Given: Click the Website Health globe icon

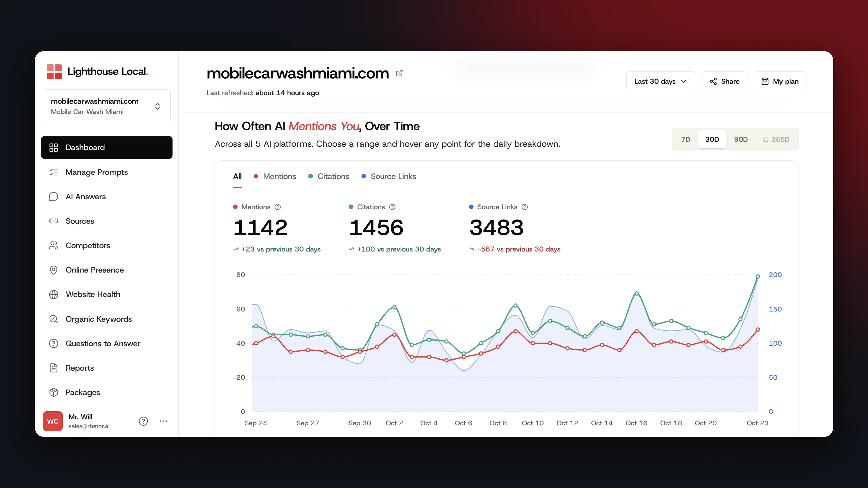Looking at the screenshot, I should (54, 294).
